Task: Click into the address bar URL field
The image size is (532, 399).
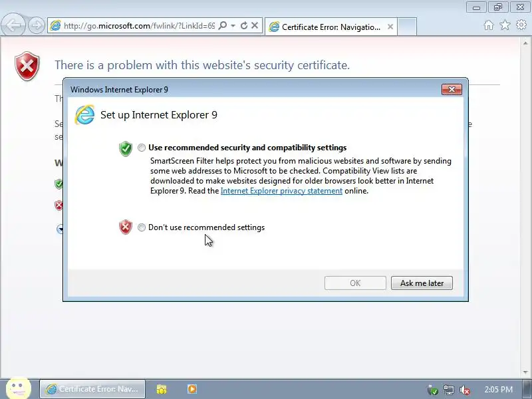Action: pyautogui.click(x=139, y=26)
